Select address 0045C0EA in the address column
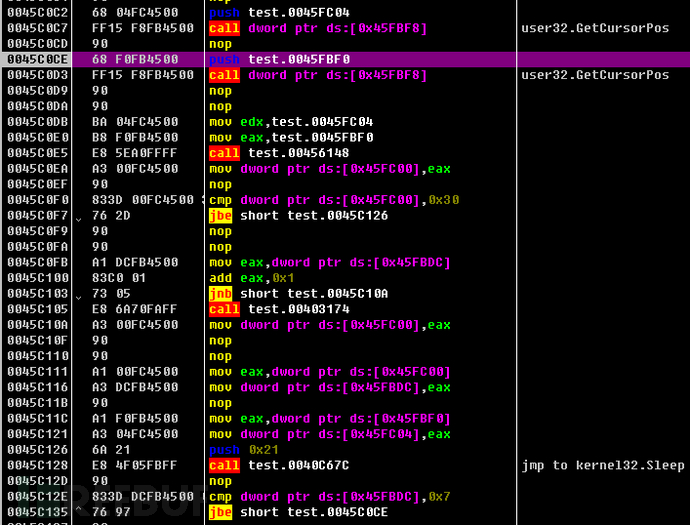690x525 pixels. pyautogui.click(x=37, y=169)
